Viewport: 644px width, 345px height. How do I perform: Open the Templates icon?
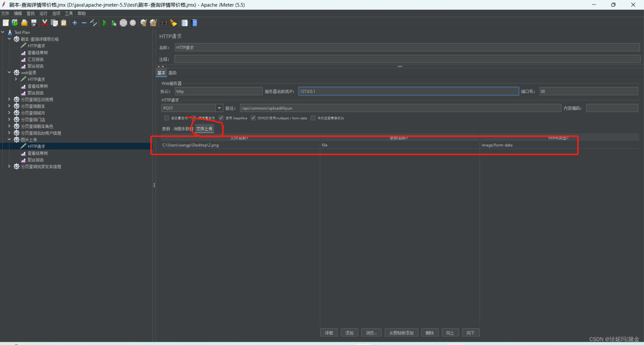click(15, 23)
